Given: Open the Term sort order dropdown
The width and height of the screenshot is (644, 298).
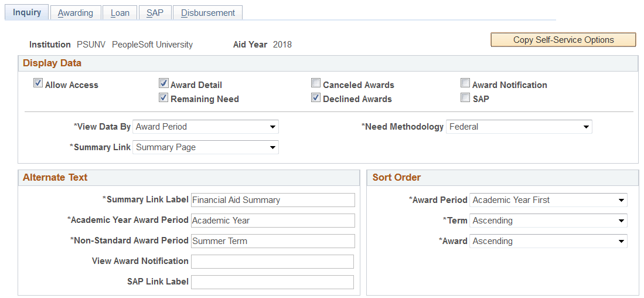Looking at the screenshot, I should pyautogui.click(x=548, y=221).
